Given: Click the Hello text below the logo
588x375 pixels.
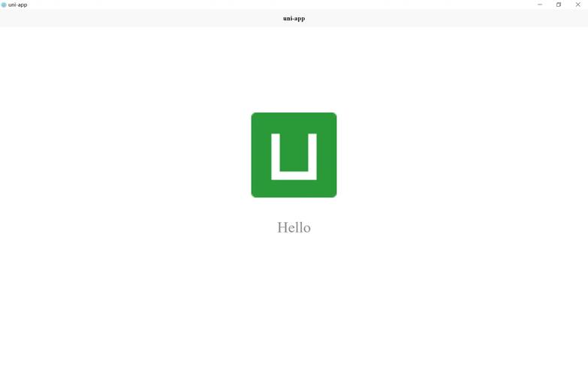Looking at the screenshot, I should [294, 228].
